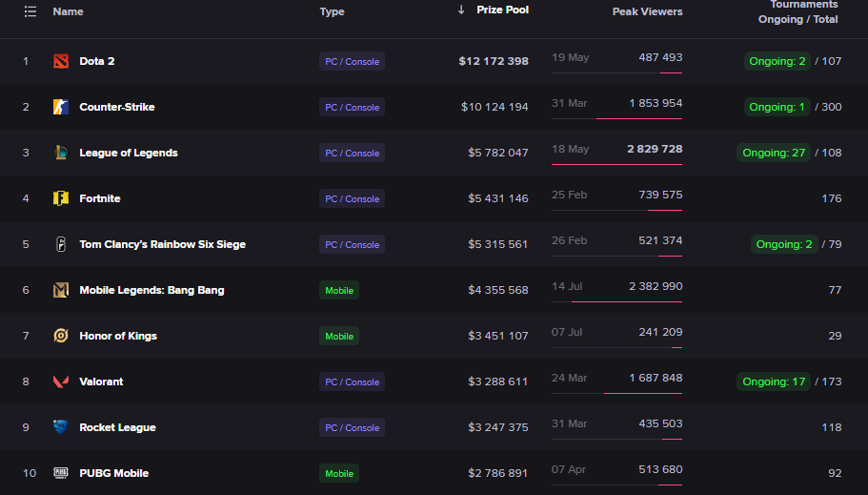Click the Rainbow Six Siege logo
The height and width of the screenshot is (495, 868).
click(61, 244)
